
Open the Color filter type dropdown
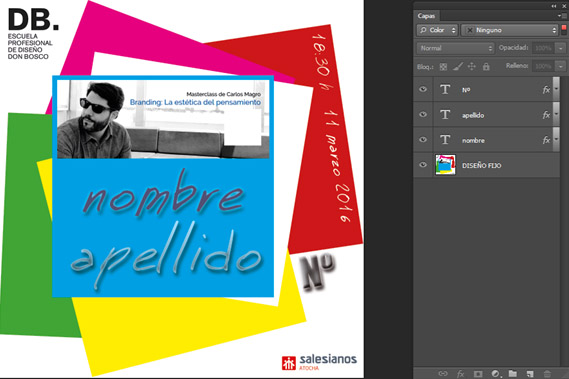437,30
